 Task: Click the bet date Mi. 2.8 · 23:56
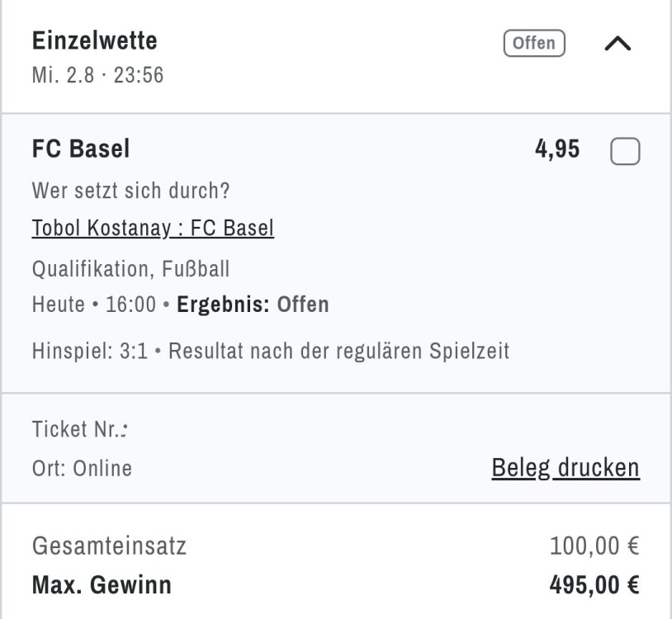(x=97, y=75)
